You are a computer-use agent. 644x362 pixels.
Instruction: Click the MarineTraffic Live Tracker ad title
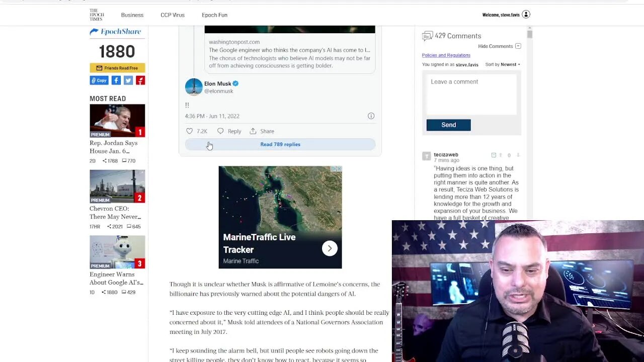point(259,243)
